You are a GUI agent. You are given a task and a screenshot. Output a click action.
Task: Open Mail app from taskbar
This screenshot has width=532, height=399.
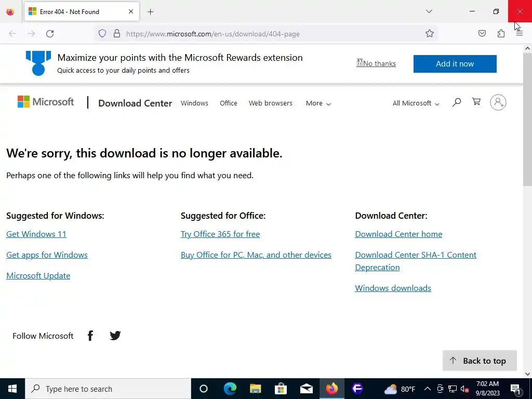(x=307, y=389)
